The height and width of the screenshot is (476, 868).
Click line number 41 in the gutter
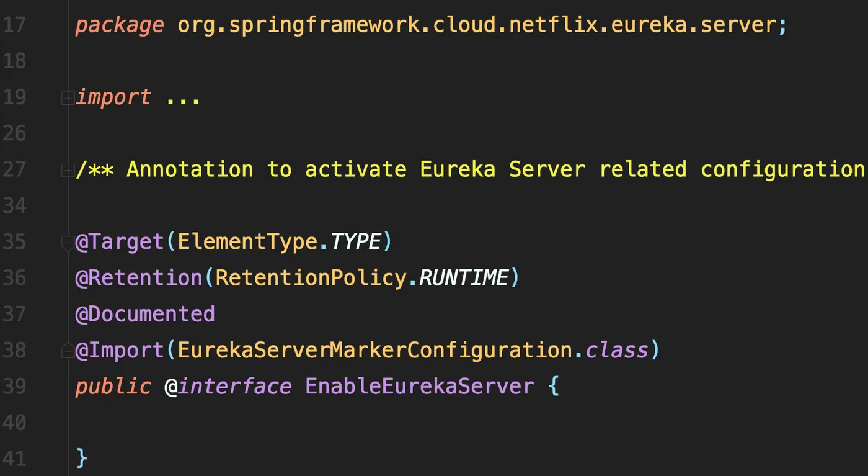(14, 459)
